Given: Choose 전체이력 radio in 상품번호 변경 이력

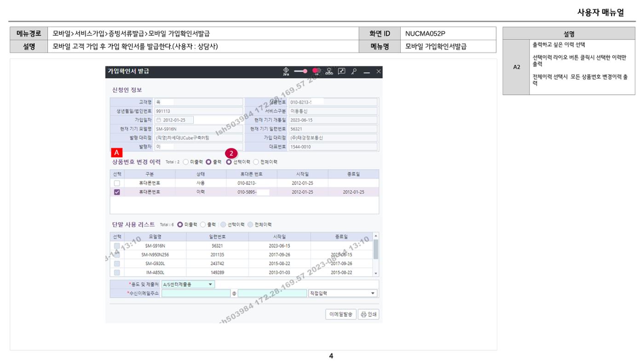Looking at the screenshot, I should pos(256,162).
